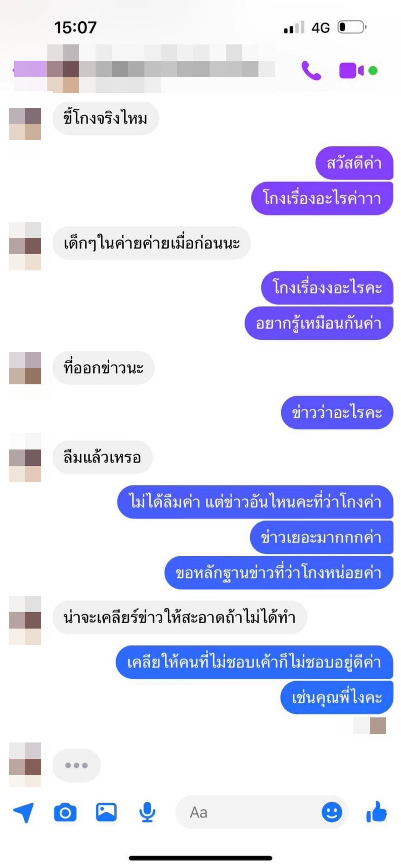The width and height of the screenshot is (401, 868).
Task: Tap the message 'โกงเรื่องอะไรค่าาา'
Action: [322, 198]
